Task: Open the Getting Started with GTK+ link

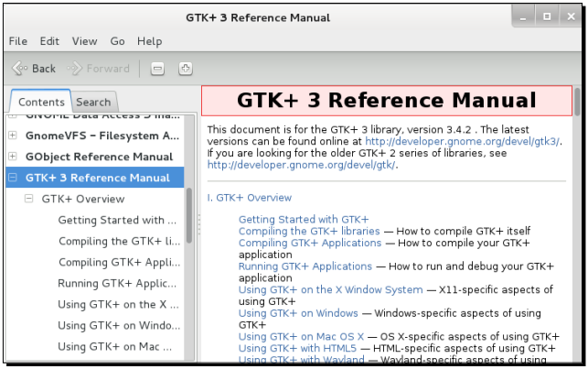Action: tap(303, 220)
